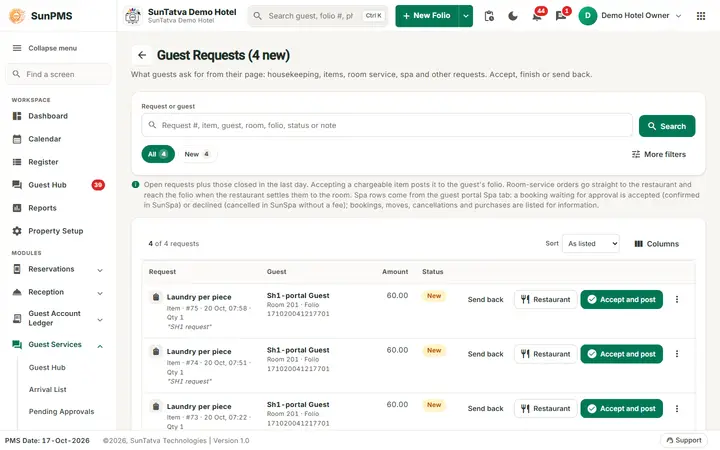The width and height of the screenshot is (720, 450).
Task: Toggle dark mode moon icon
Action: [513, 16]
